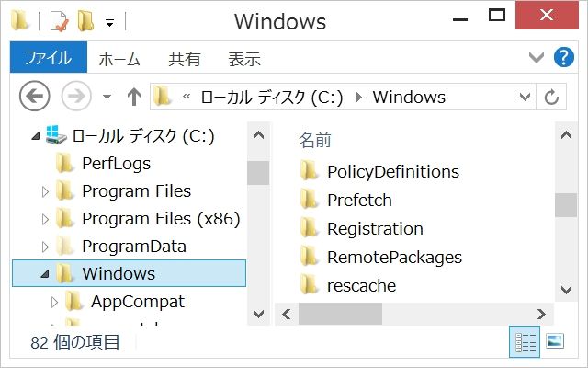Switch to details view in status bar
This screenshot has height=368, width=588.
[x=525, y=341]
